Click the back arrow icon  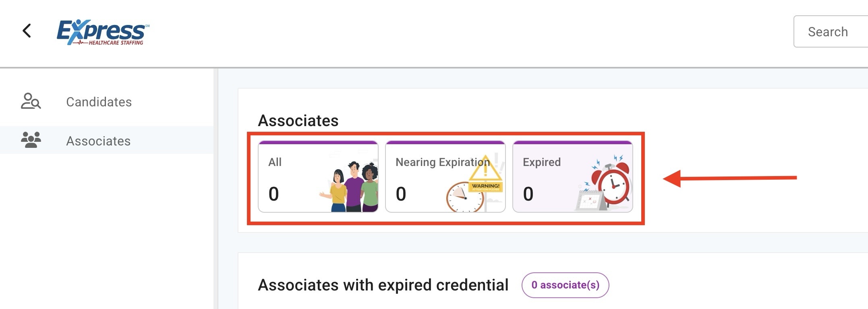[x=27, y=31]
